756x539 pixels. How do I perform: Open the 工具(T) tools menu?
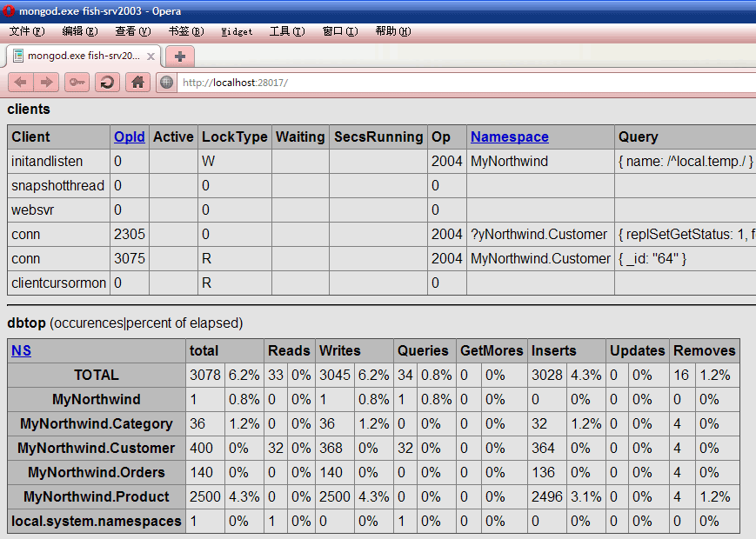(x=287, y=31)
